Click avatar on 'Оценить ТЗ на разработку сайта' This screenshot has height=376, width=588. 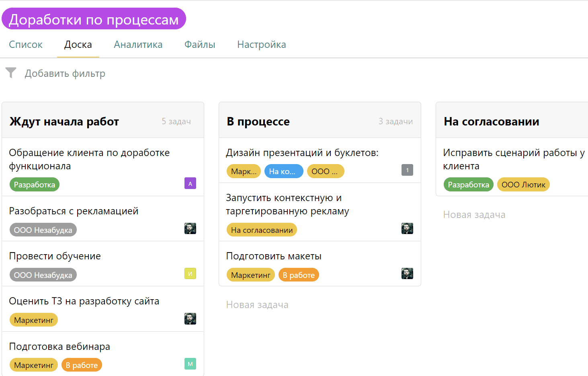click(x=190, y=318)
